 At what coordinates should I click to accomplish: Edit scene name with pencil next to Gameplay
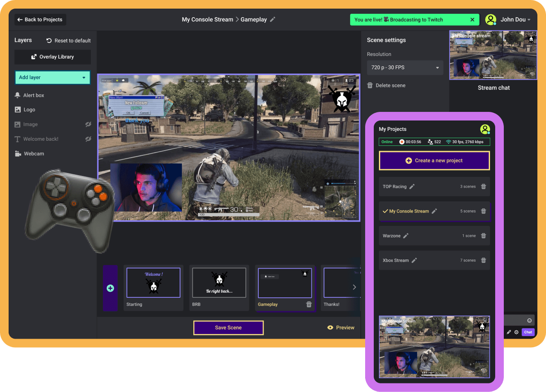273,19
